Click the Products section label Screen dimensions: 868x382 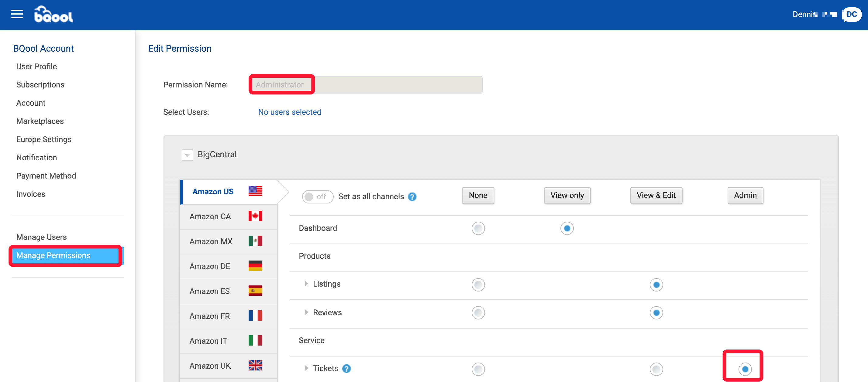(x=314, y=256)
